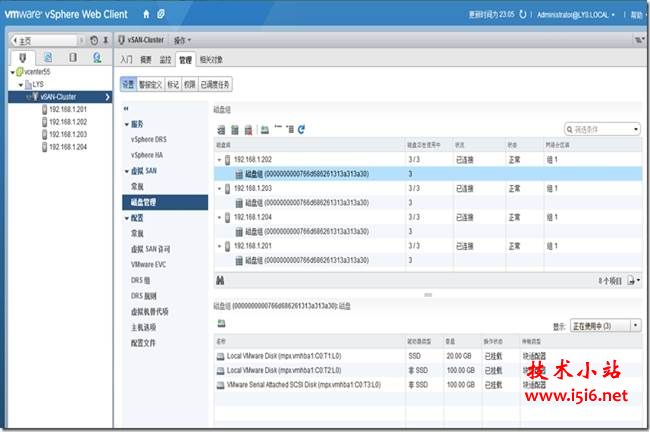Image resolution: width=650 pixels, height=432 pixels.
Task: Select the 权限 sub-tab
Action: coord(189,85)
